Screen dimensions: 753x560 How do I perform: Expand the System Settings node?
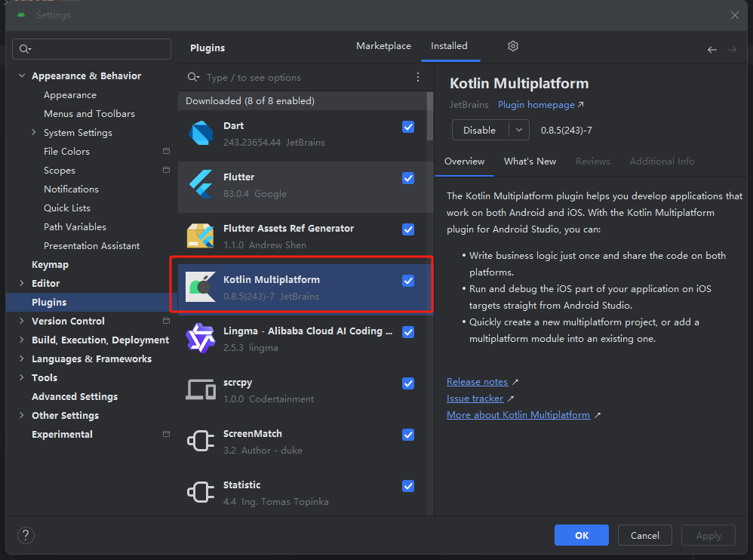34,132
